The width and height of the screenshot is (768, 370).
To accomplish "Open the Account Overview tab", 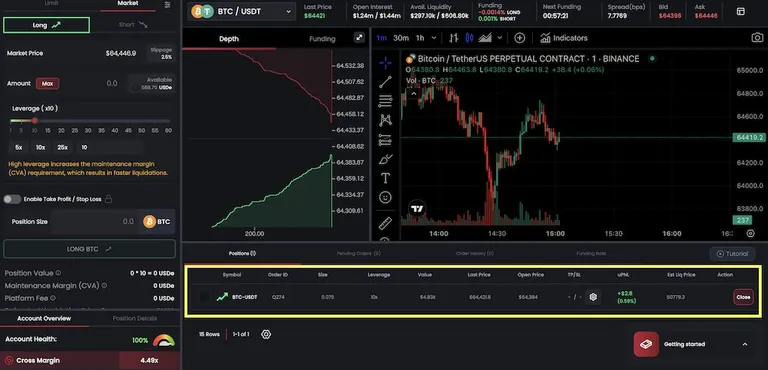I will click(44, 319).
